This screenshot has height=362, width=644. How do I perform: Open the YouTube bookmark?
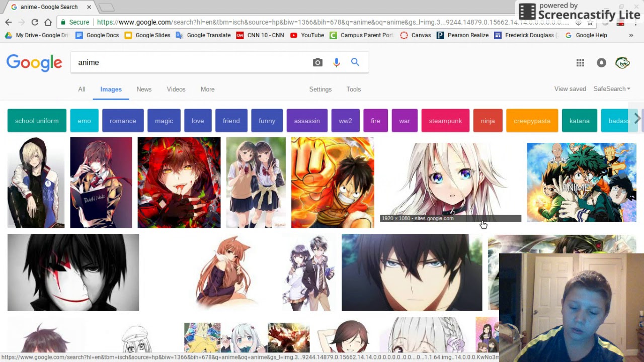(307, 35)
